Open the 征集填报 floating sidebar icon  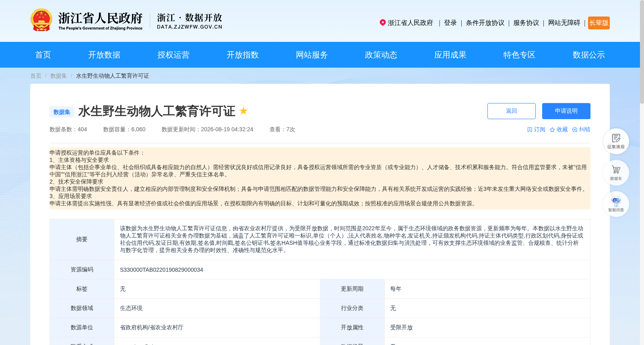616,141
